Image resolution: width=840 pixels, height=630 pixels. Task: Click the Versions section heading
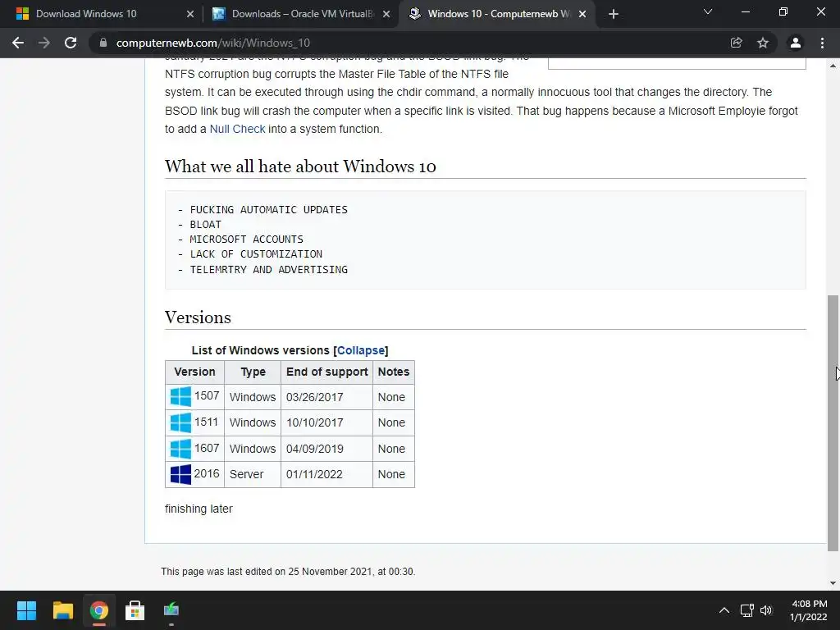pyautogui.click(x=198, y=317)
